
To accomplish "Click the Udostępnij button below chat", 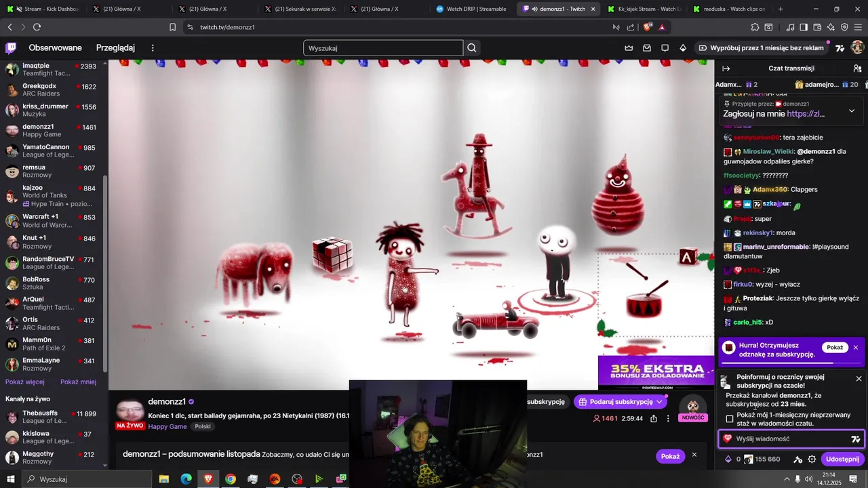I will [842, 459].
